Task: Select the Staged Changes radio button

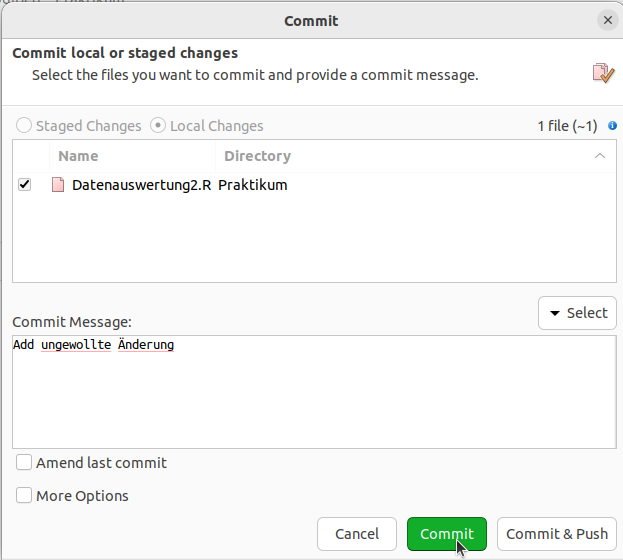Action: coord(24,126)
